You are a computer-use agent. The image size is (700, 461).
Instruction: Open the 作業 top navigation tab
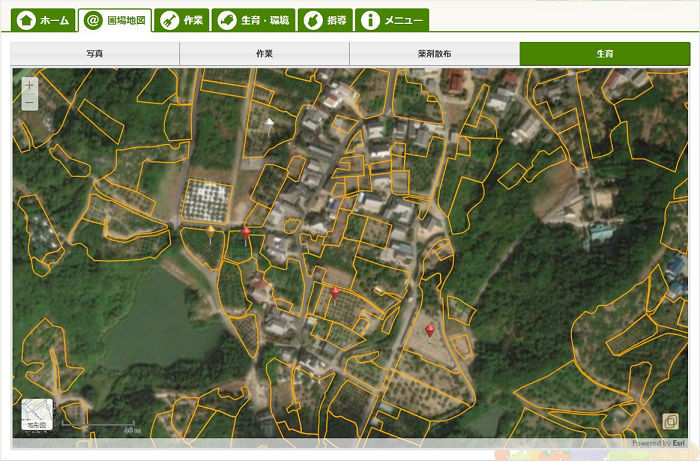tap(181, 21)
